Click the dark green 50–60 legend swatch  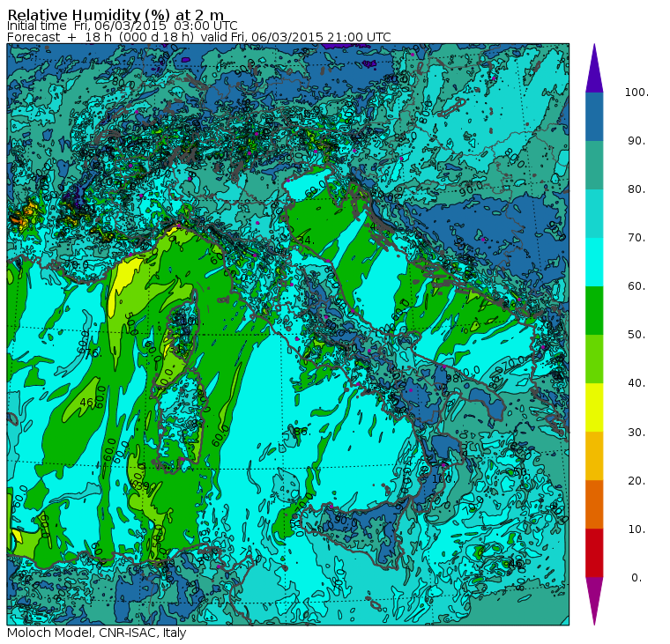tap(594, 310)
